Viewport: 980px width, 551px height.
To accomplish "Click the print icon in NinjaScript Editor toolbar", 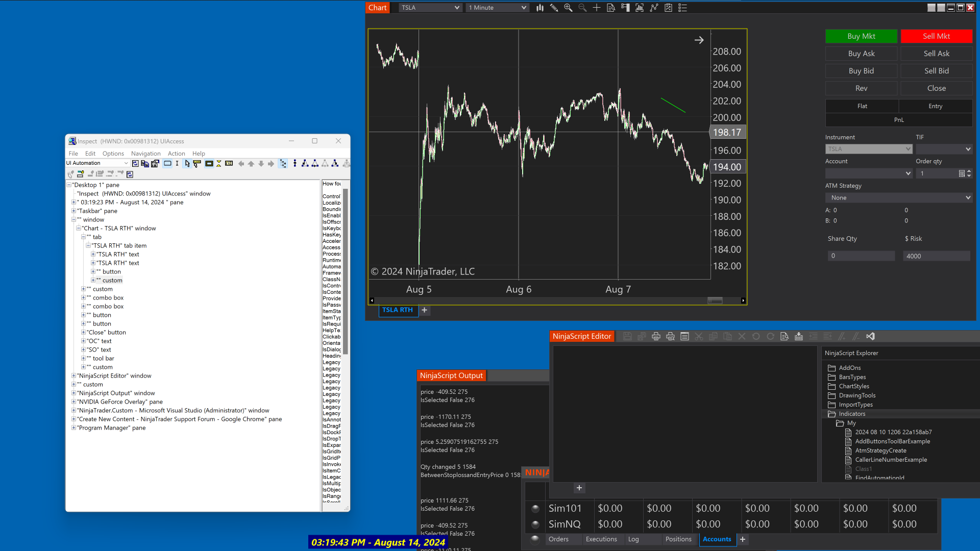I will [656, 336].
